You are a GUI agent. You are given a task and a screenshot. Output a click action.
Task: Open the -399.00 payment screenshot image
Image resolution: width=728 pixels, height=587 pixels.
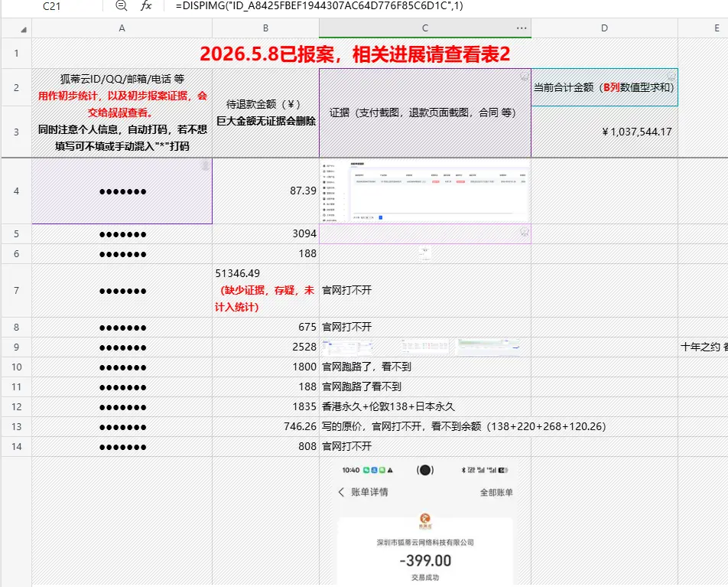point(425,523)
